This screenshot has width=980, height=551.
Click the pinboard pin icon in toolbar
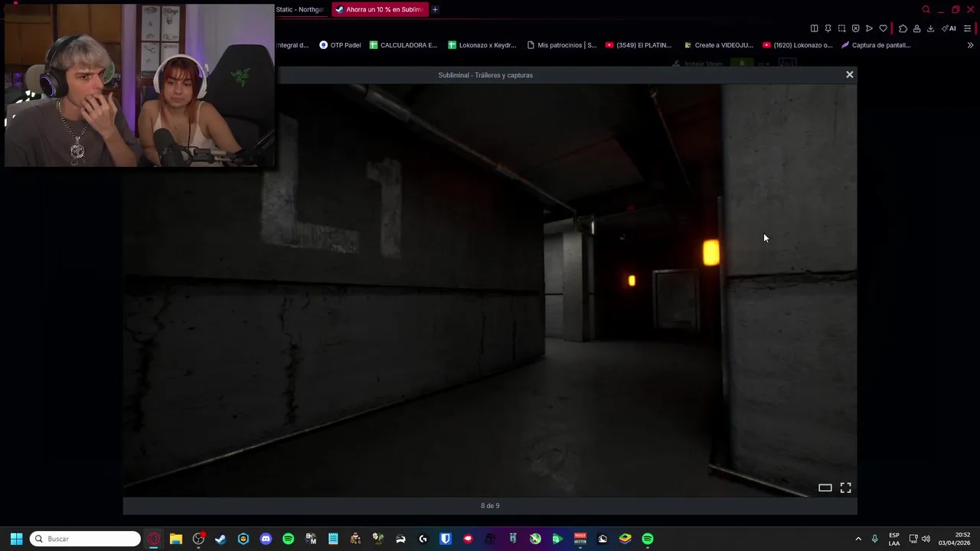tap(828, 28)
